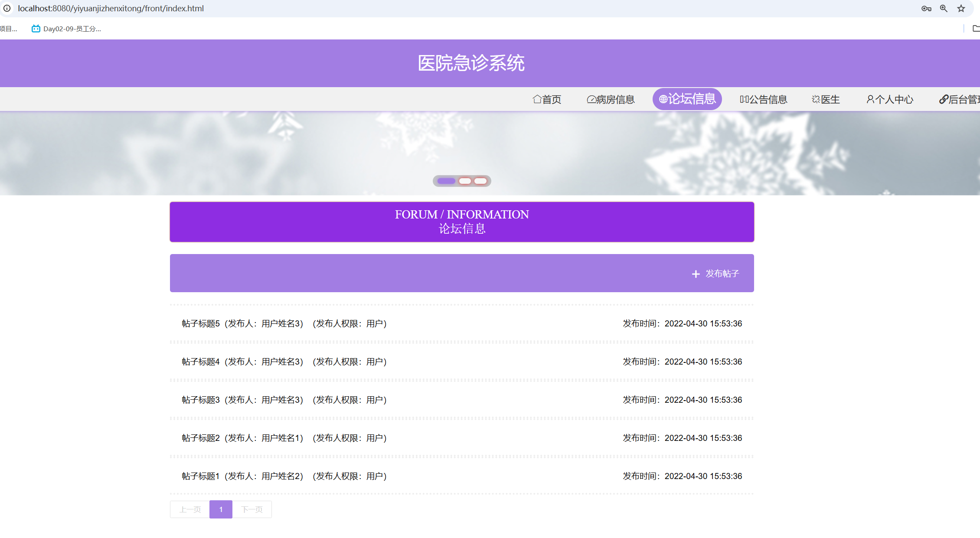Select page 1 in pagination
This screenshot has height=538, width=980.
[221, 509]
